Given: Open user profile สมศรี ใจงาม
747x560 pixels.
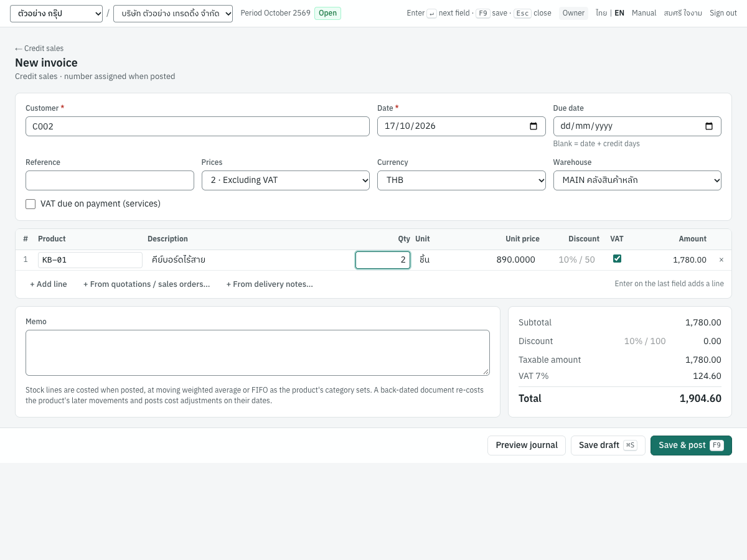Looking at the screenshot, I should coord(683,13).
